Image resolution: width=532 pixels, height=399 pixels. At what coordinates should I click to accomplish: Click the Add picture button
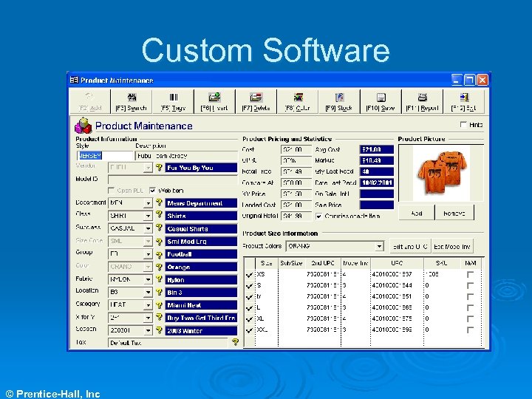coord(416,213)
